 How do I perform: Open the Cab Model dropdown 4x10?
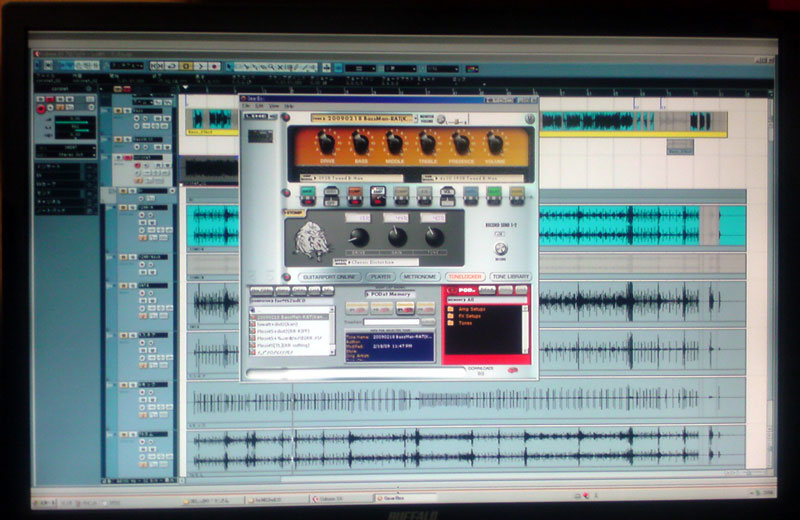[x=473, y=178]
